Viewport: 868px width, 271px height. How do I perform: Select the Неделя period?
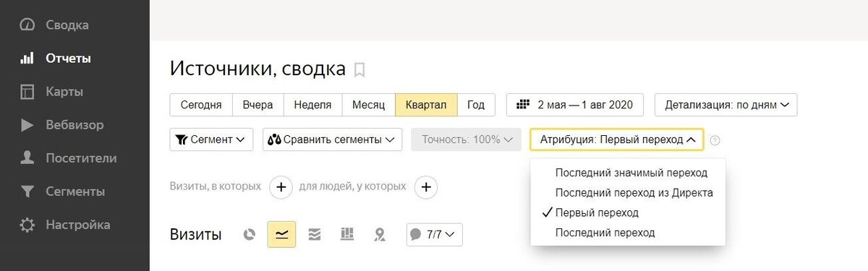coord(312,105)
